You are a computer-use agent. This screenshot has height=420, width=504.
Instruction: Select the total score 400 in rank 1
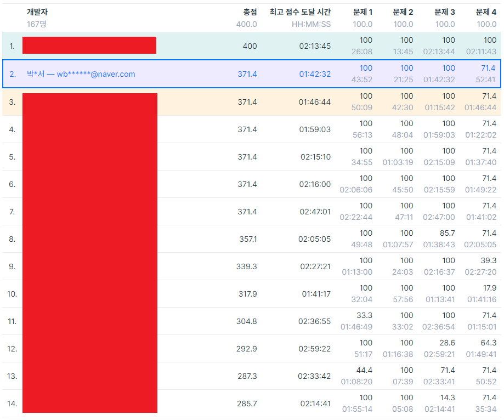250,46
